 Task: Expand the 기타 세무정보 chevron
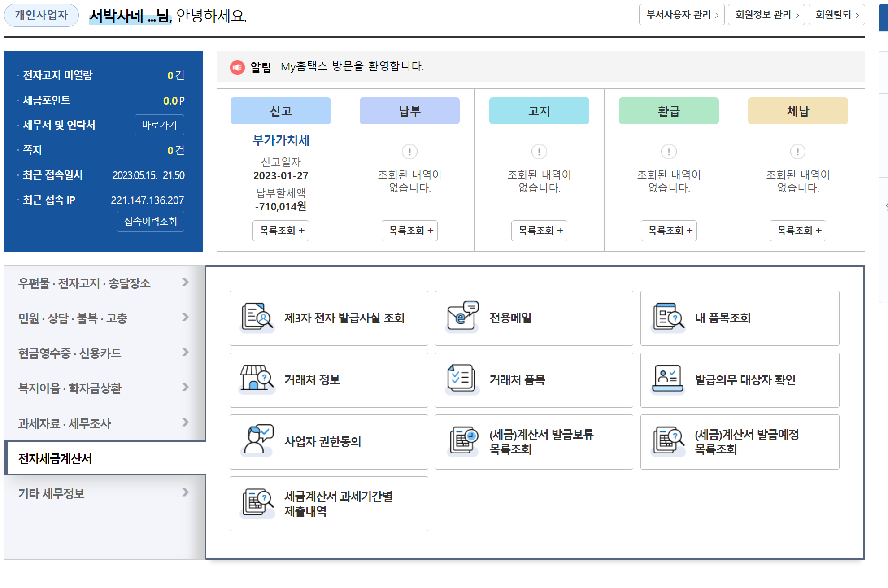(185, 492)
